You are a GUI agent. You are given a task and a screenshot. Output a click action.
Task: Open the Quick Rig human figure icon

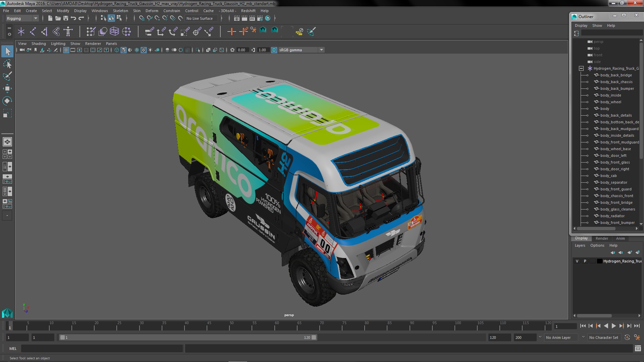68,32
